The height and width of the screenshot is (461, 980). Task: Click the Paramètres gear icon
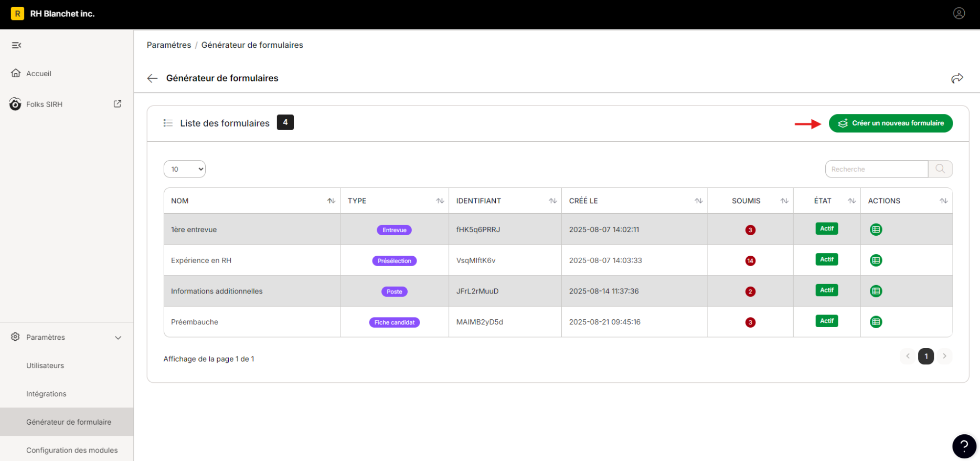coord(15,337)
